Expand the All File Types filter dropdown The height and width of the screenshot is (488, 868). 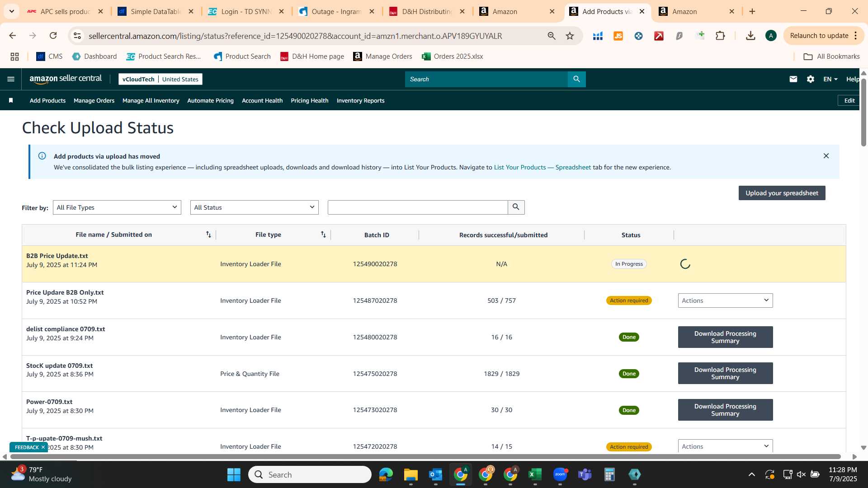coord(117,207)
